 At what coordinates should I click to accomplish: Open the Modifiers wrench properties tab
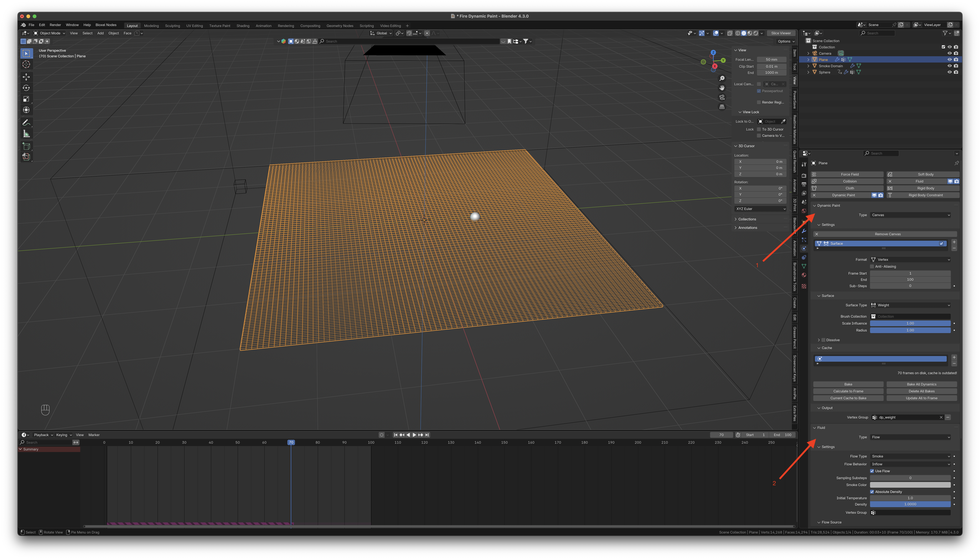(804, 231)
